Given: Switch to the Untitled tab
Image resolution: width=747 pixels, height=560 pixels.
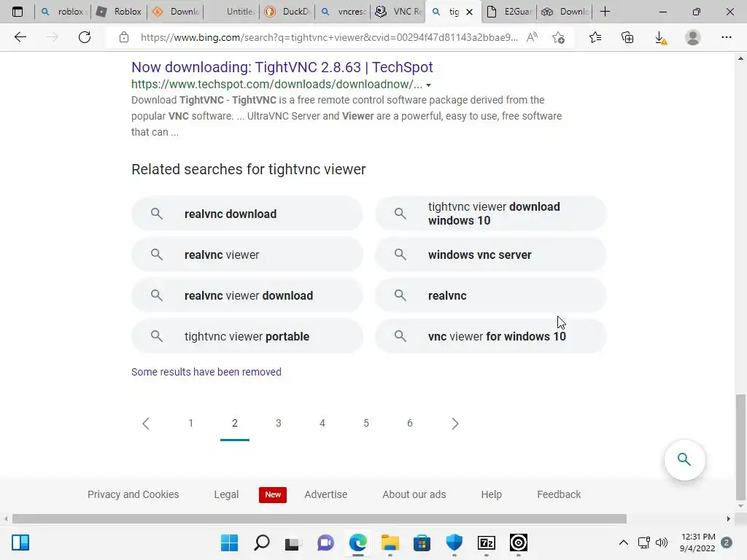Looking at the screenshot, I should [231, 12].
